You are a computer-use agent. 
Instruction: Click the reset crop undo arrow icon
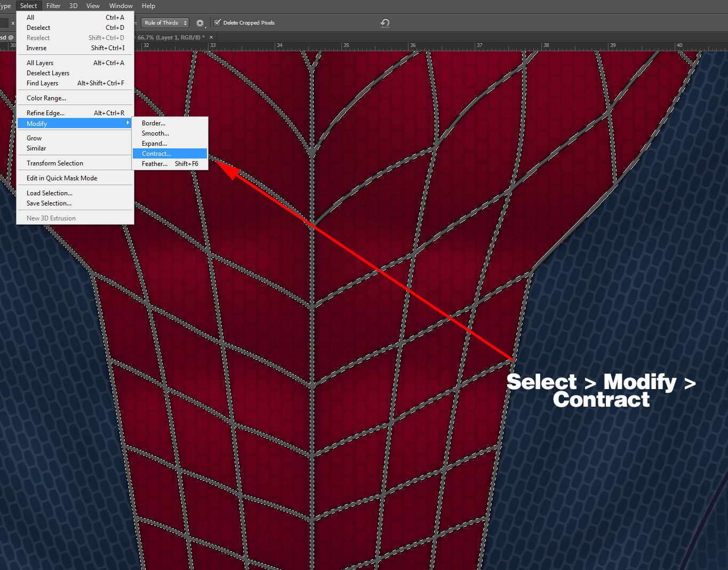point(385,22)
